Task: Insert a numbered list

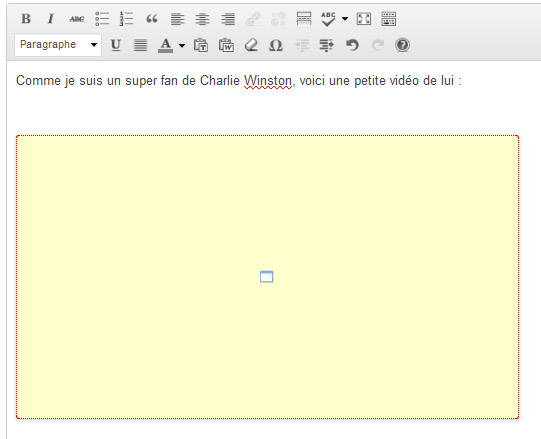Action: click(127, 19)
